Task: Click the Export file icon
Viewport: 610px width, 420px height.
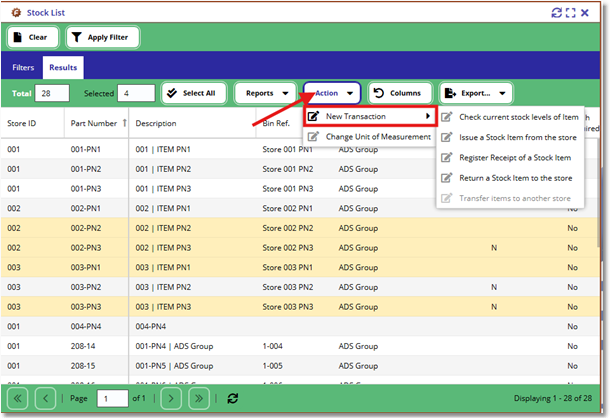Action: [450, 93]
